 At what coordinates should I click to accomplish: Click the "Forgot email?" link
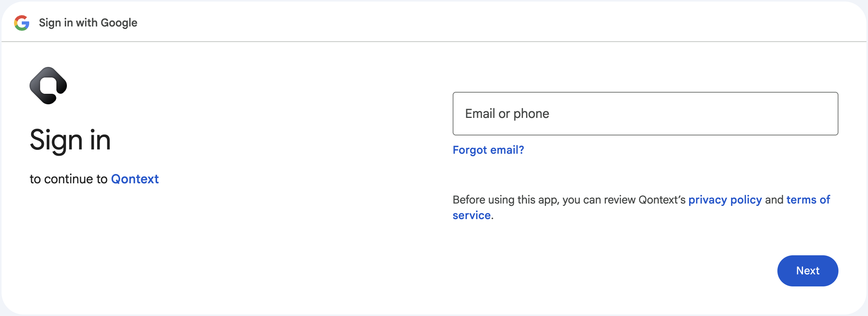coord(488,150)
